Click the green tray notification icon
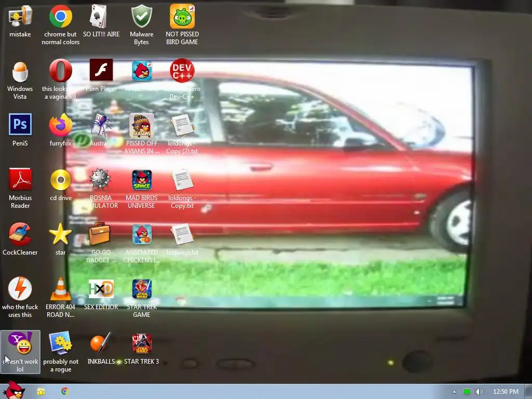 point(467,392)
